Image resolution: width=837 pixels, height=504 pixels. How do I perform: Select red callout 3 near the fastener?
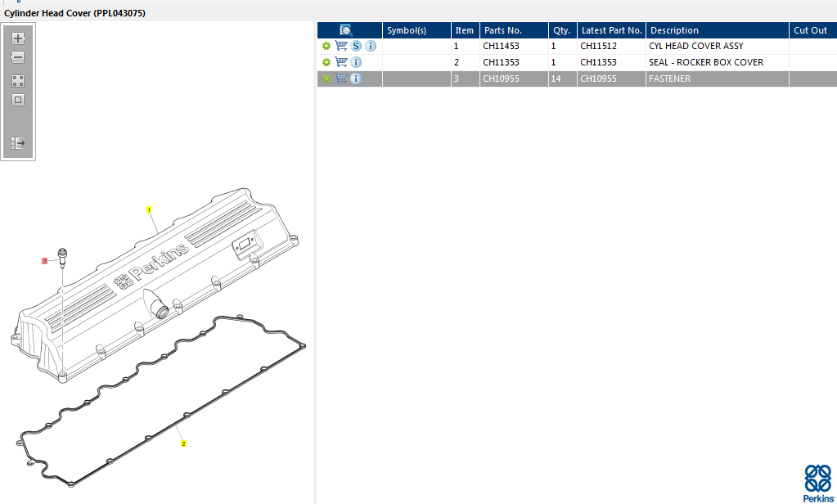tap(45, 261)
